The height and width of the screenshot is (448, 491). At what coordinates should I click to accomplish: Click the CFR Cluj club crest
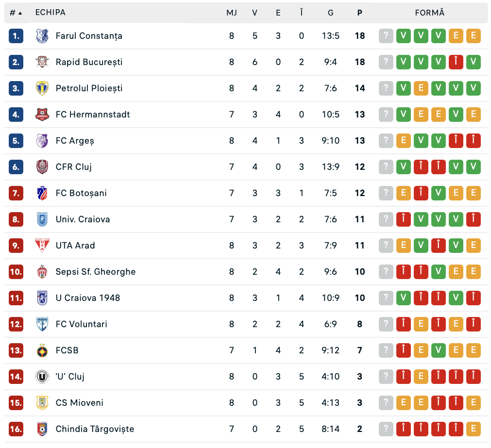[x=42, y=167]
